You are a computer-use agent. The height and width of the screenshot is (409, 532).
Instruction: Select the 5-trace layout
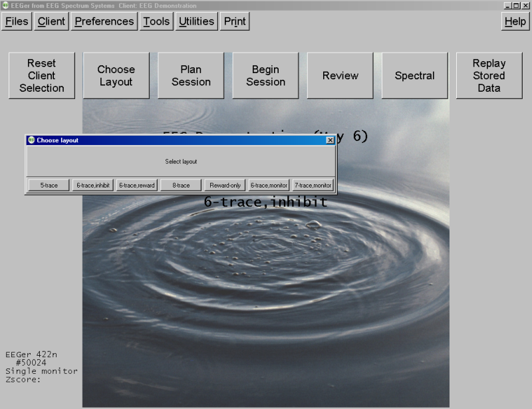click(x=49, y=186)
